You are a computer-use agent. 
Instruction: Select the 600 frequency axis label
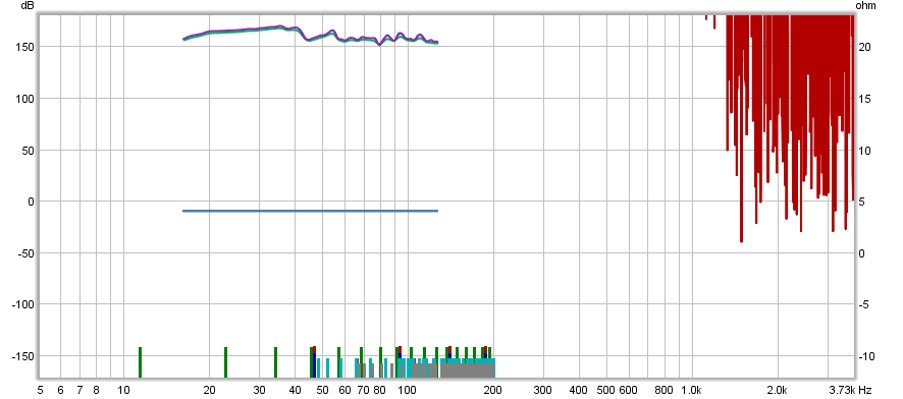click(x=629, y=390)
